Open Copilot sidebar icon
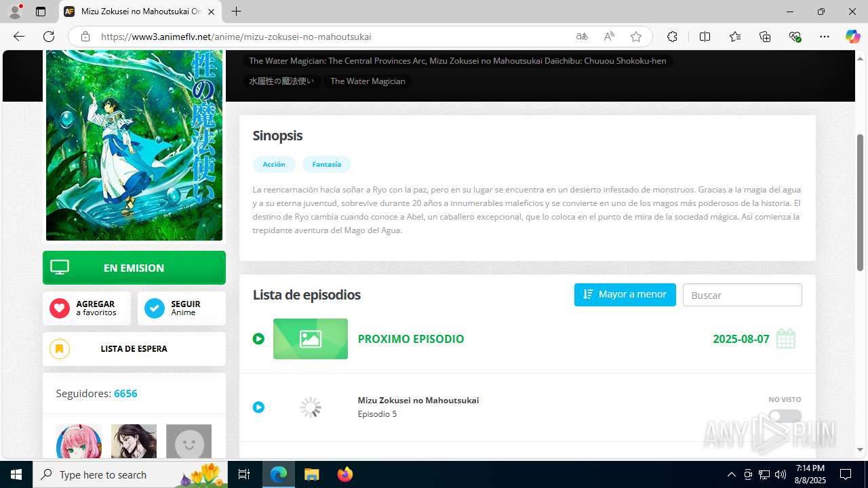868x488 pixels. [852, 37]
